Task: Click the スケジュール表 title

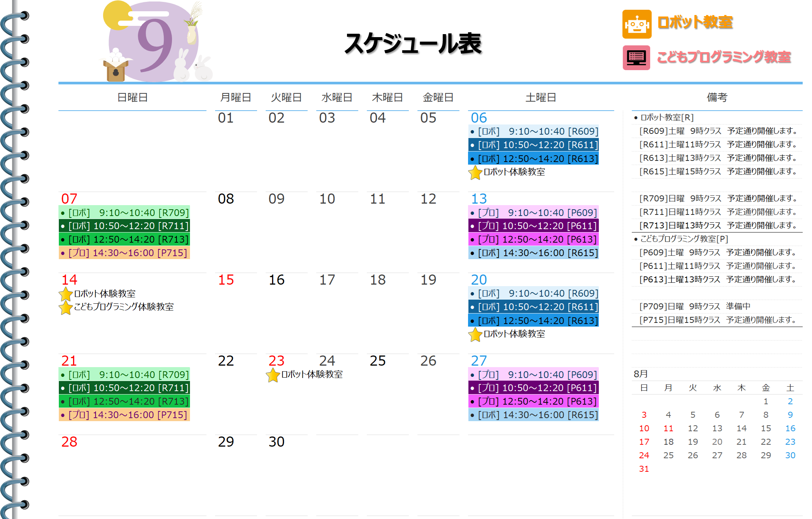Action: (x=413, y=43)
